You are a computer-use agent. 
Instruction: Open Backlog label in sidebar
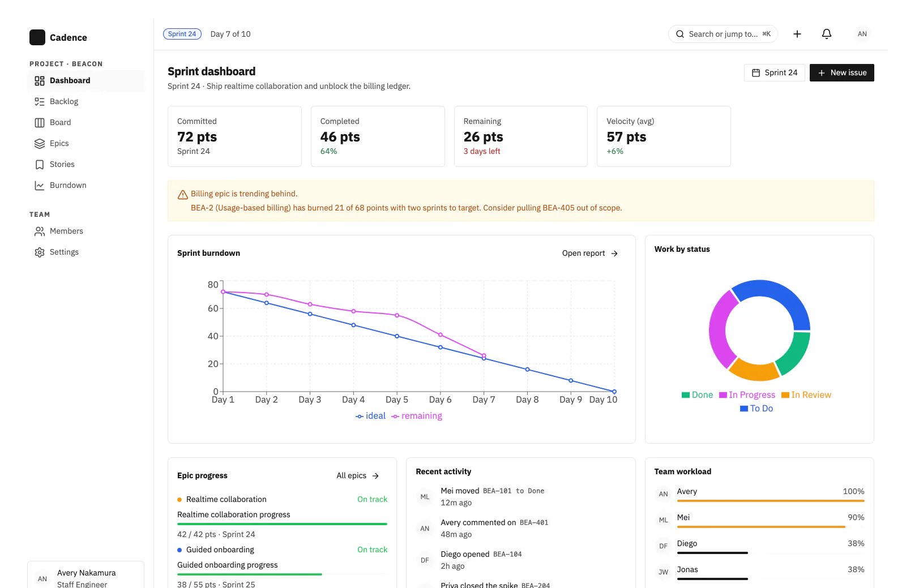[x=64, y=101]
